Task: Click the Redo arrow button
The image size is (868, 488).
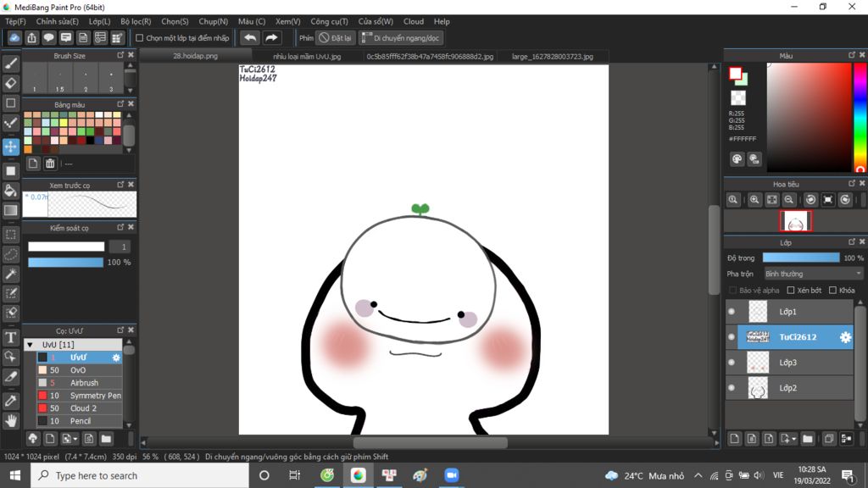Action: 271,37
